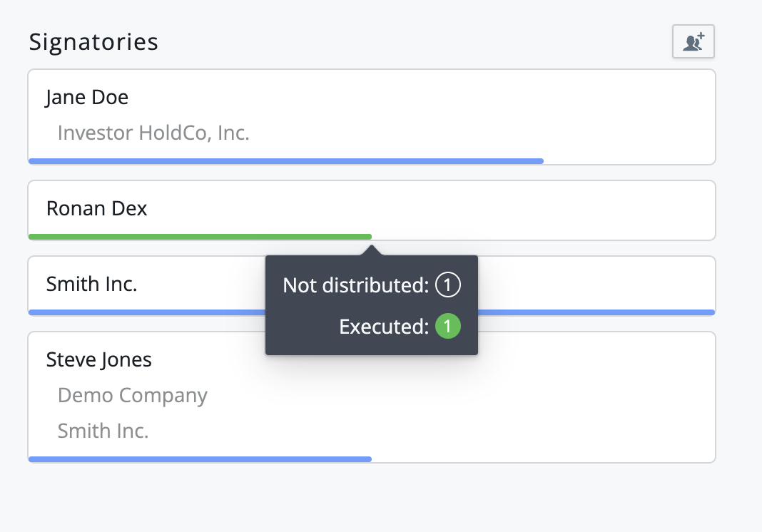The width and height of the screenshot is (762, 532).
Task: Open the Ronan Dex signatory card
Action: coord(97,208)
